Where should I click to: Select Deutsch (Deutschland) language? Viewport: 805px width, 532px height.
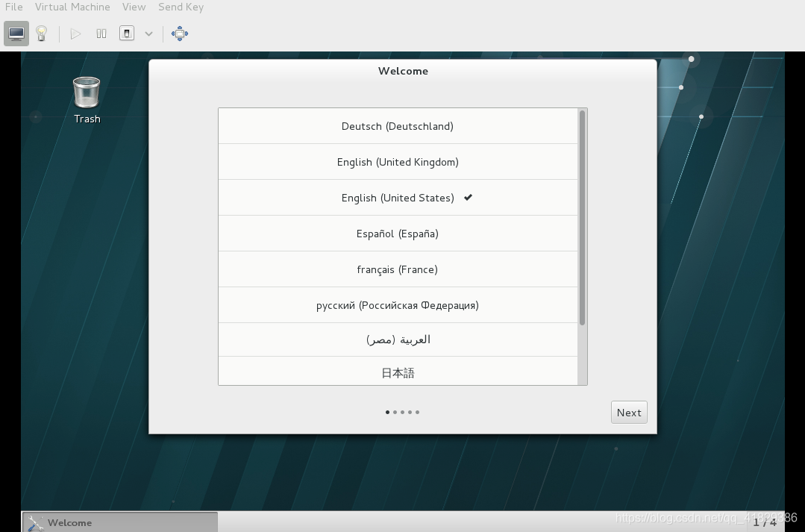pyautogui.click(x=398, y=126)
